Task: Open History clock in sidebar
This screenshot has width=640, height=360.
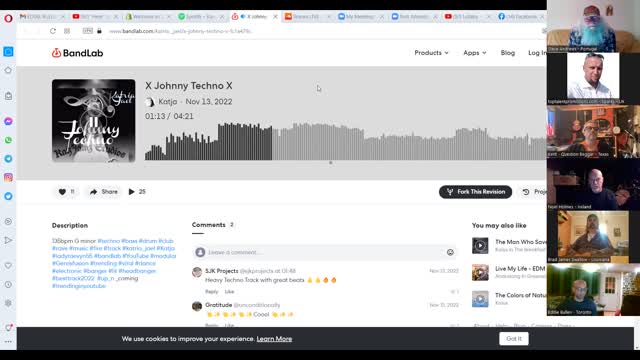Action: (x=8, y=284)
